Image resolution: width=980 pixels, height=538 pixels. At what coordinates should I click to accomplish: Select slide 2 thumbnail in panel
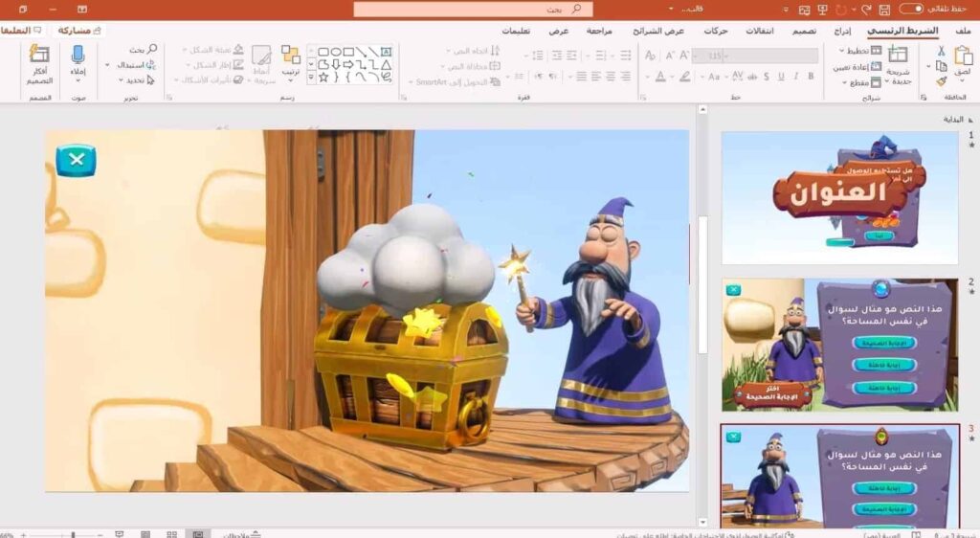pos(839,345)
